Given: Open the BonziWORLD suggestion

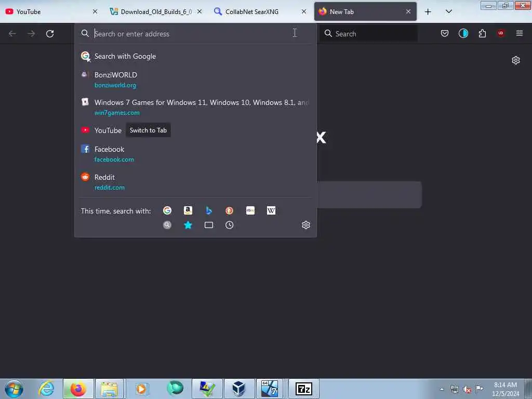Looking at the screenshot, I should pyautogui.click(x=195, y=79).
